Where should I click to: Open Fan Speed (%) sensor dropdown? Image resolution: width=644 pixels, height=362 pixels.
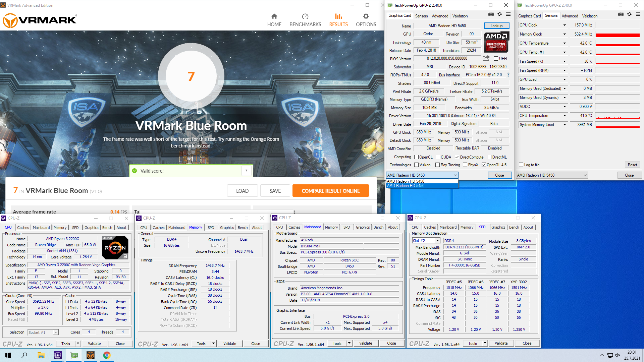pos(565,61)
